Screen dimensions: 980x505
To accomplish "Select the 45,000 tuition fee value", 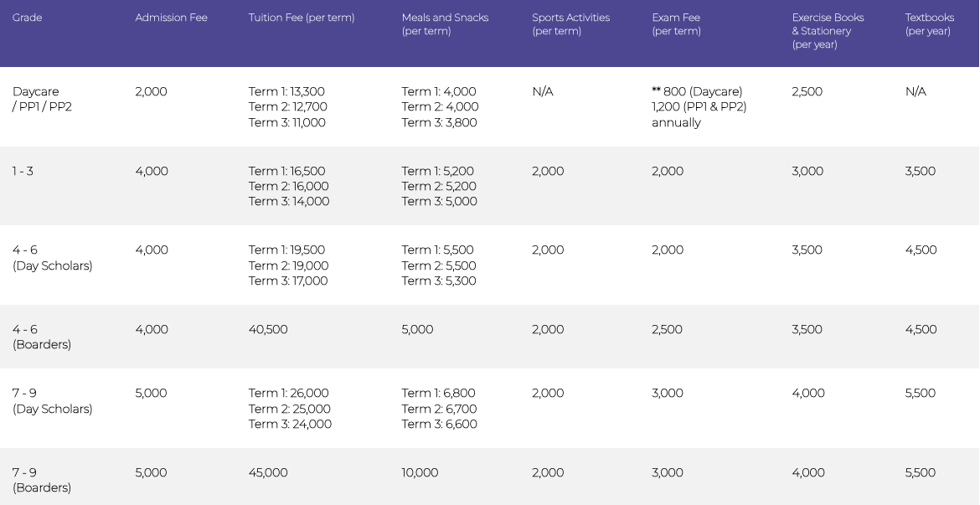I will click(268, 472).
